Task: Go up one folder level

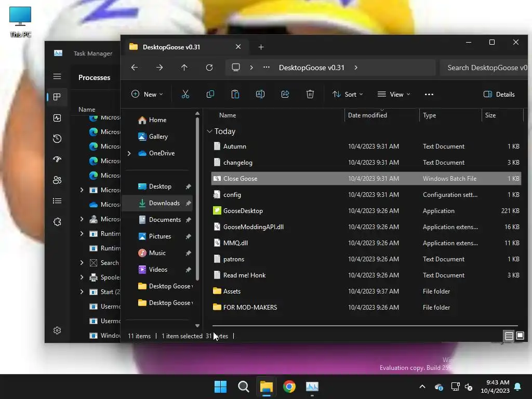Action: pos(184,68)
